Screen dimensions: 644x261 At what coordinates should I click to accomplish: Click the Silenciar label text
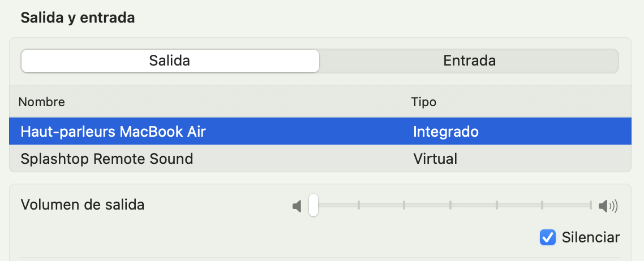click(x=591, y=237)
